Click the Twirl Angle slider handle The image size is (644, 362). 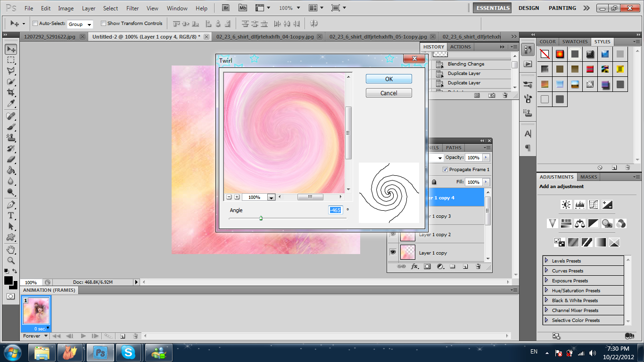coord(261,218)
